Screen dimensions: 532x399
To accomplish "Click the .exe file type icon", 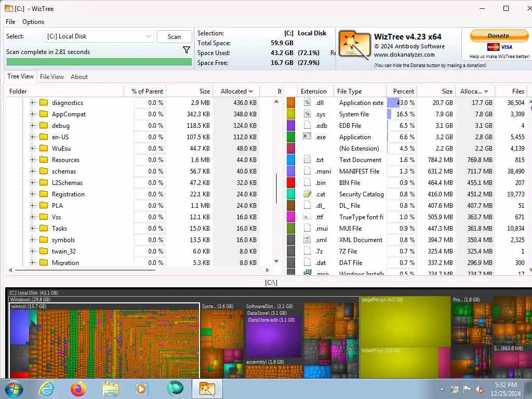I will pos(307,137).
